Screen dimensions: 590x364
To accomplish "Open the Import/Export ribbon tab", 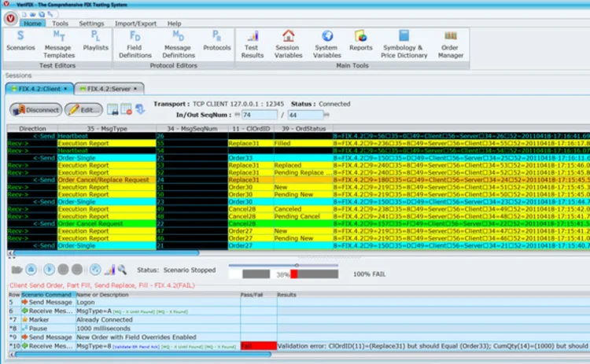I will point(135,24).
